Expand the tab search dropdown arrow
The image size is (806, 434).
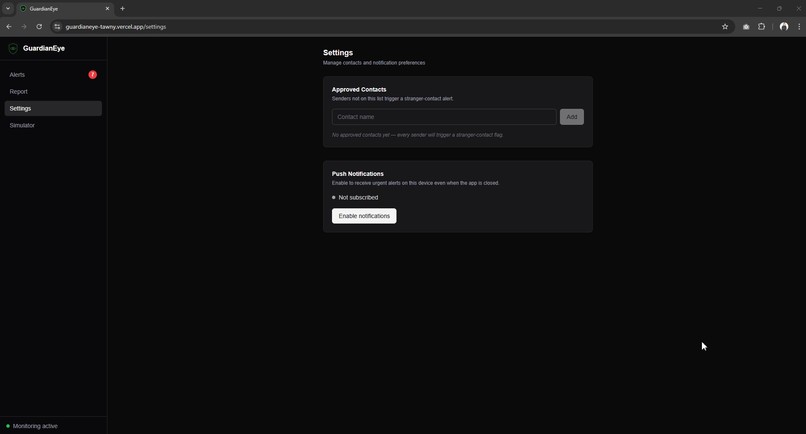8,9
